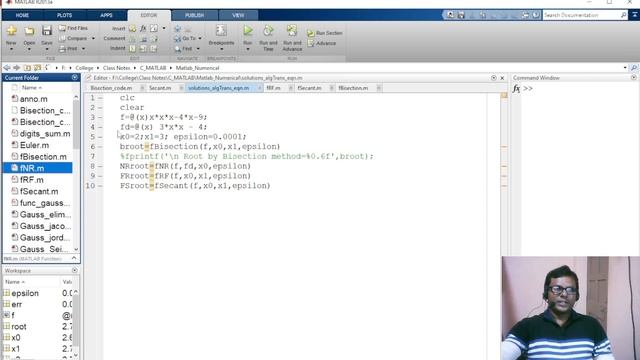Click Run and Time icon
The image size is (640, 360).
click(268, 31)
